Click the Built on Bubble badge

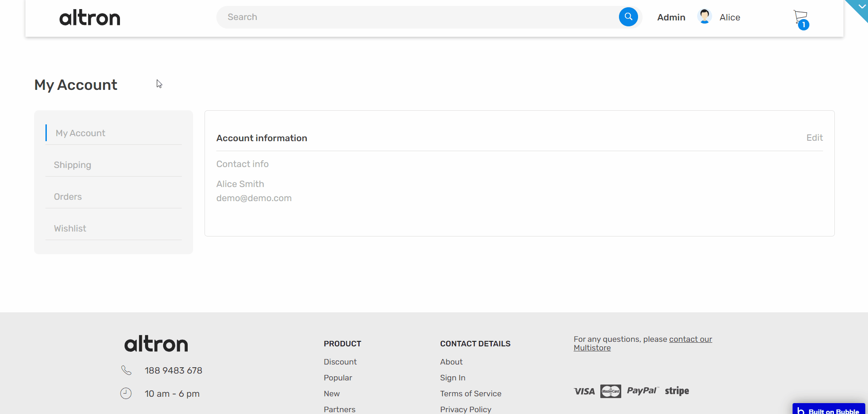tap(828, 409)
